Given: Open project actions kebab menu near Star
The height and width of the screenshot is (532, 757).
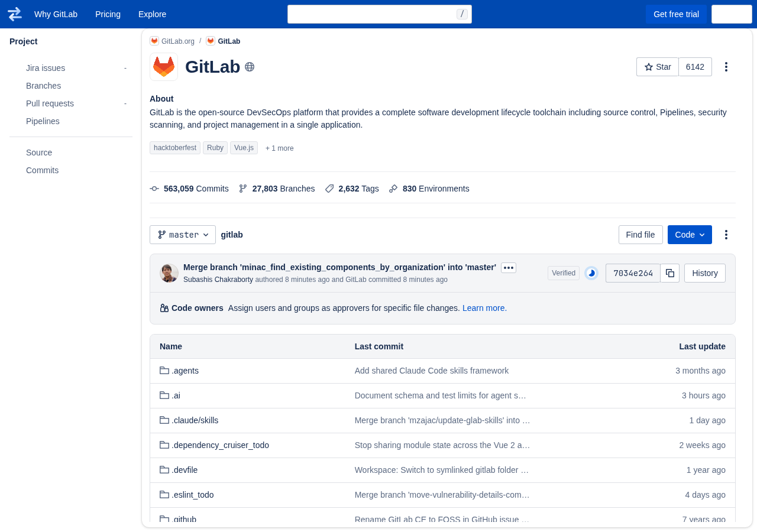Looking at the screenshot, I should coord(726,67).
